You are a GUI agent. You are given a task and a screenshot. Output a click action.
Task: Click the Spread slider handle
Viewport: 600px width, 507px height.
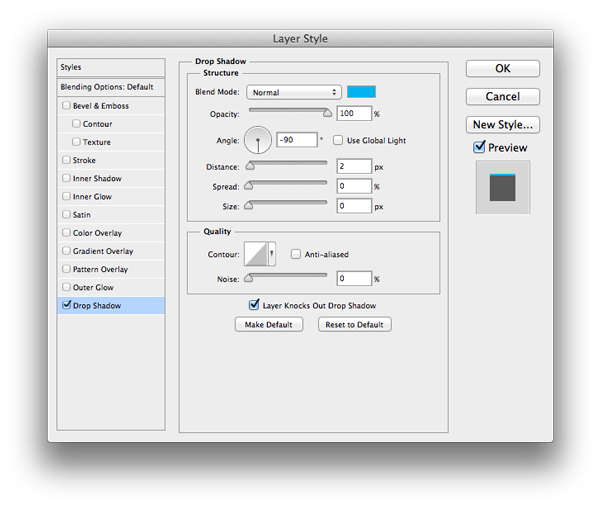pyautogui.click(x=249, y=186)
